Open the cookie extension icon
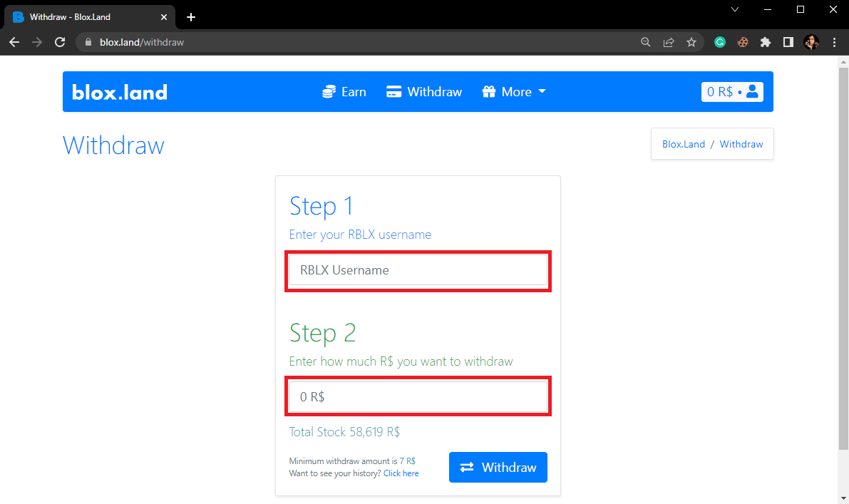Viewport: 849px width, 504px height. [743, 42]
